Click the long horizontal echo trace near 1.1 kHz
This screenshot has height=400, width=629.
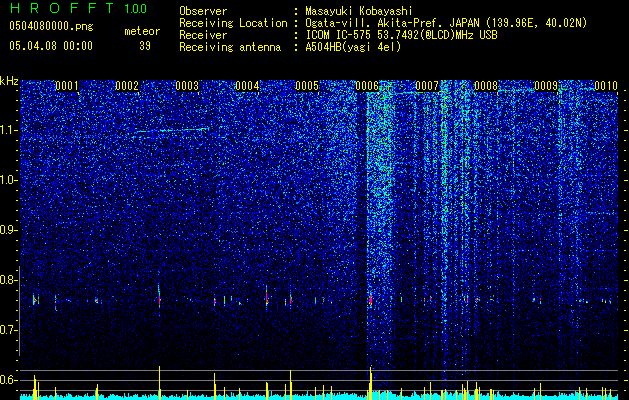coord(172,130)
